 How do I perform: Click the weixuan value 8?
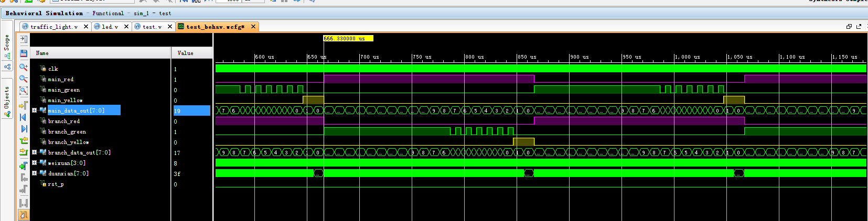pyautogui.click(x=176, y=163)
